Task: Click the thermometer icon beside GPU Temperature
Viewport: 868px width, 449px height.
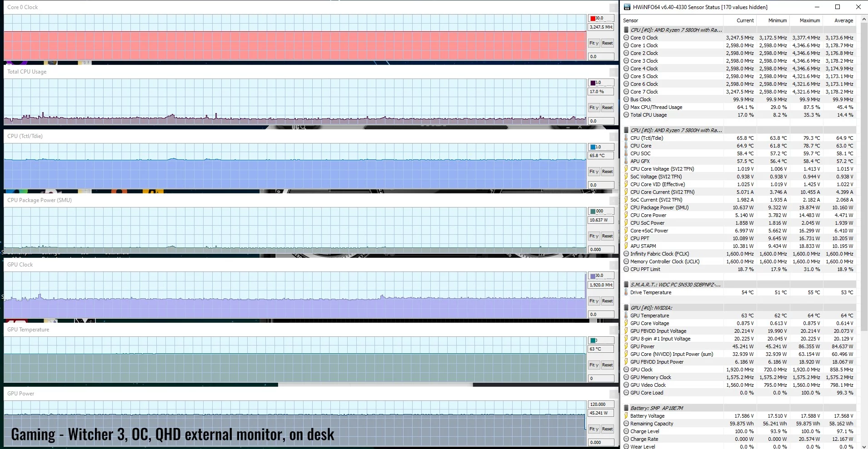Action: [626, 316]
